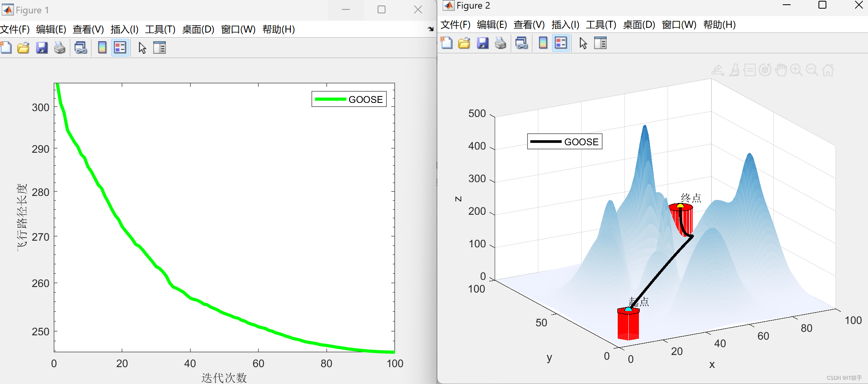The width and height of the screenshot is (868, 384).
Task: Print figure icon in Figure 2 toolbar
Action: 501,43
